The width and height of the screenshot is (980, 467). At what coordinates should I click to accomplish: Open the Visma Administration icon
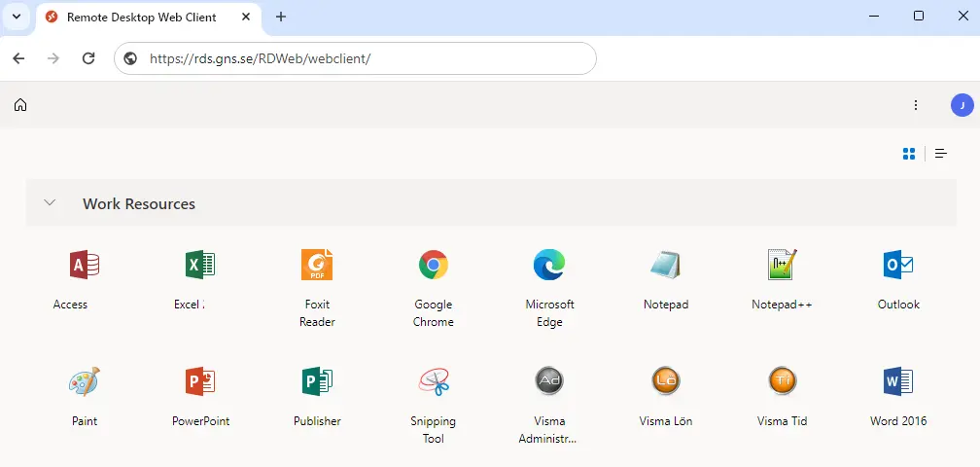(549, 380)
